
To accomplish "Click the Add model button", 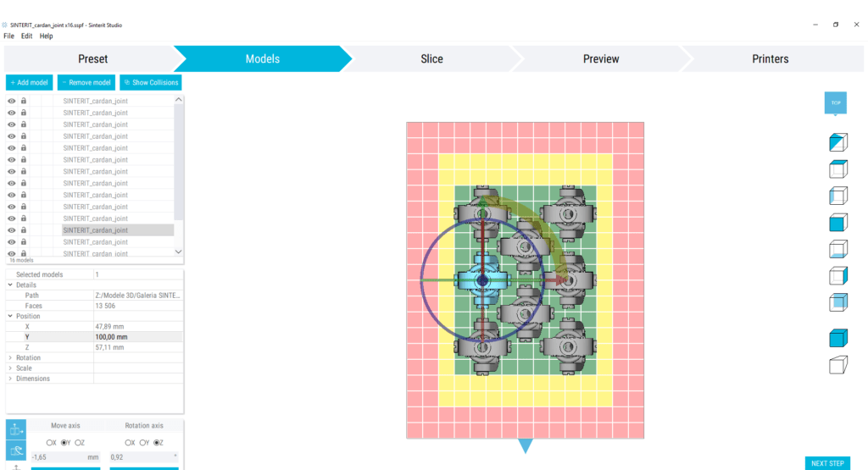I will [x=29, y=82].
